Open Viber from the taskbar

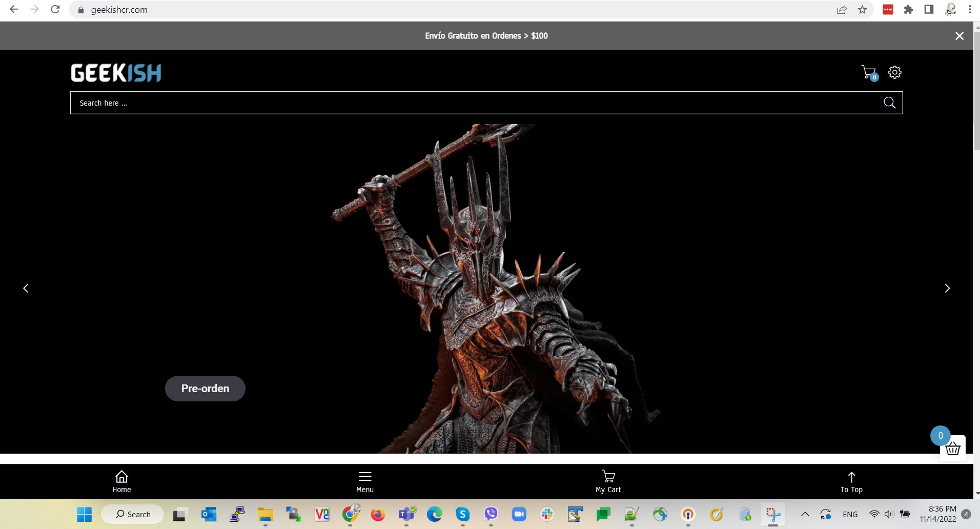[491, 514]
